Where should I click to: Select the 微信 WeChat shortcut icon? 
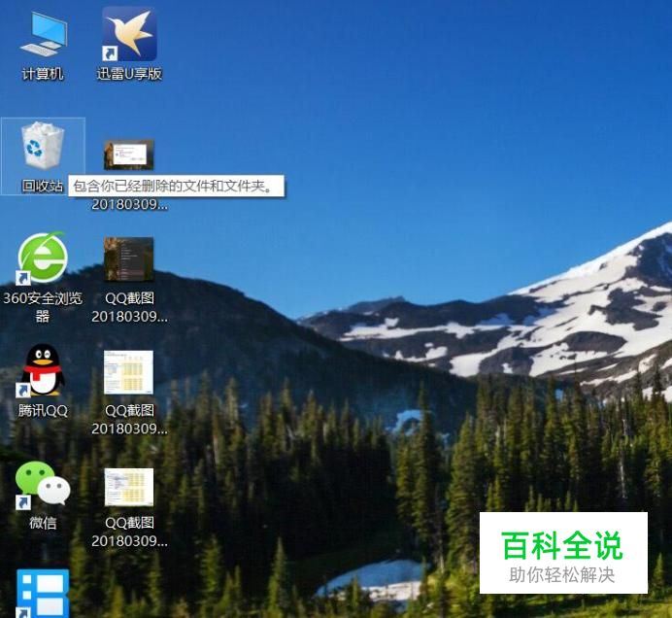[43, 484]
